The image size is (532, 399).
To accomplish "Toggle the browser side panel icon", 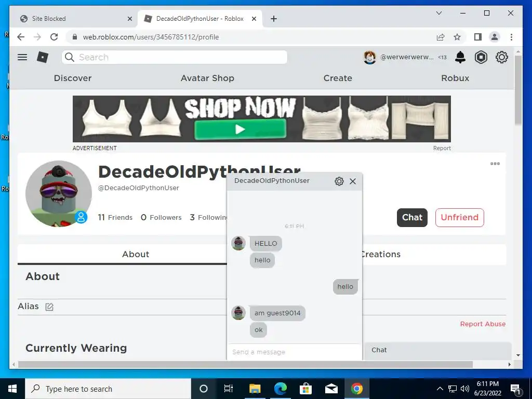I will coord(478,37).
